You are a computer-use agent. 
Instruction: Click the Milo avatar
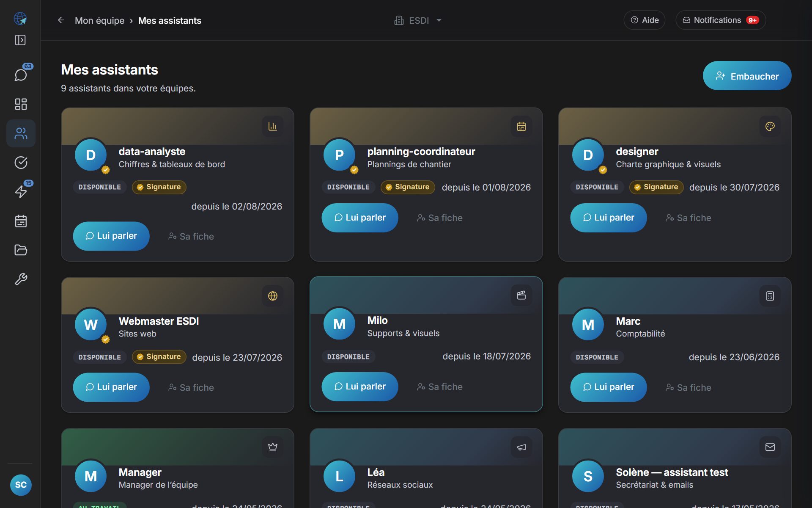339,324
